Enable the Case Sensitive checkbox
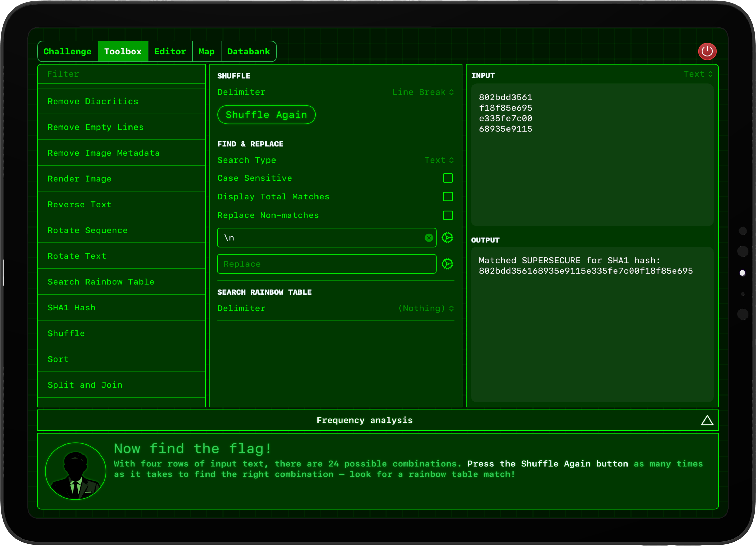 [x=448, y=178]
